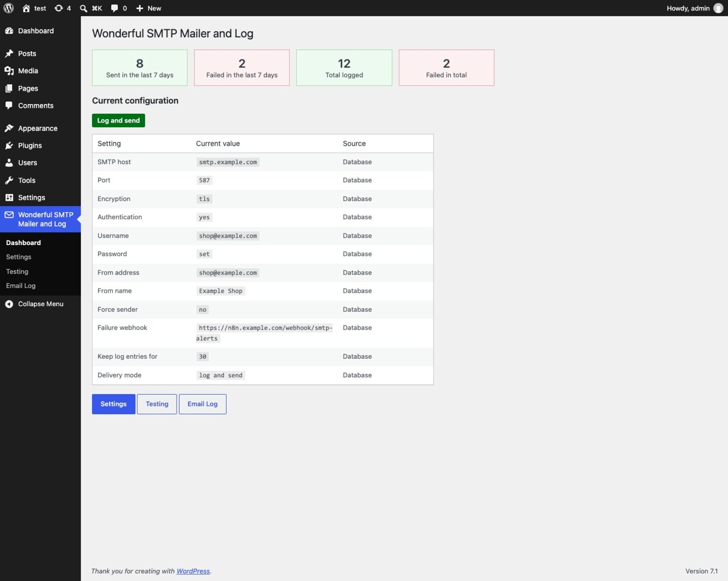Viewport: 728px width, 581px height.
Task: Open Media menu item
Action: [x=40, y=71]
